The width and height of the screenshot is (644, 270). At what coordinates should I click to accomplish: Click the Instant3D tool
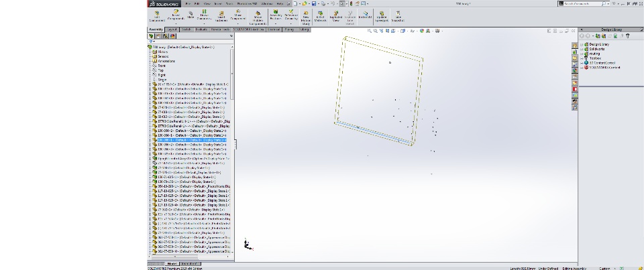point(365,15)
